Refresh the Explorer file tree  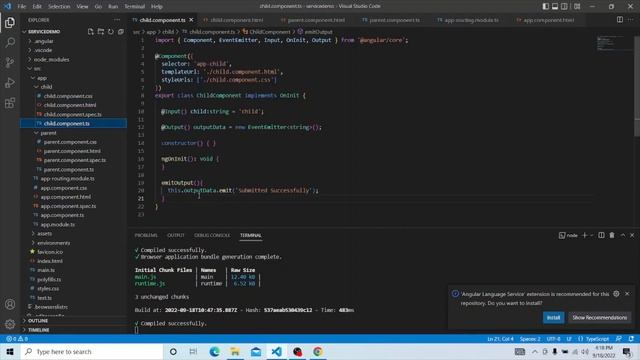click(111, 31)
